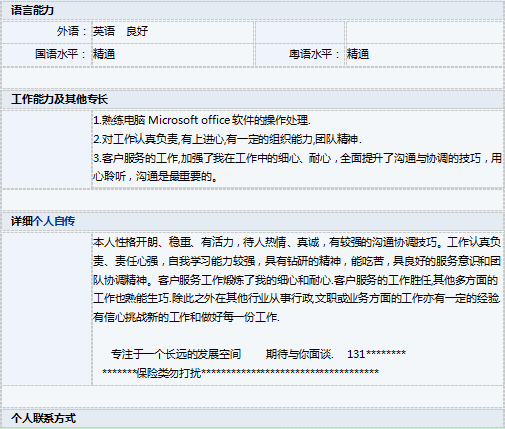Select the 工作能力及其他专长 section header
The width and height of the screenshot is (505, 429).
(x=59, y=99)
